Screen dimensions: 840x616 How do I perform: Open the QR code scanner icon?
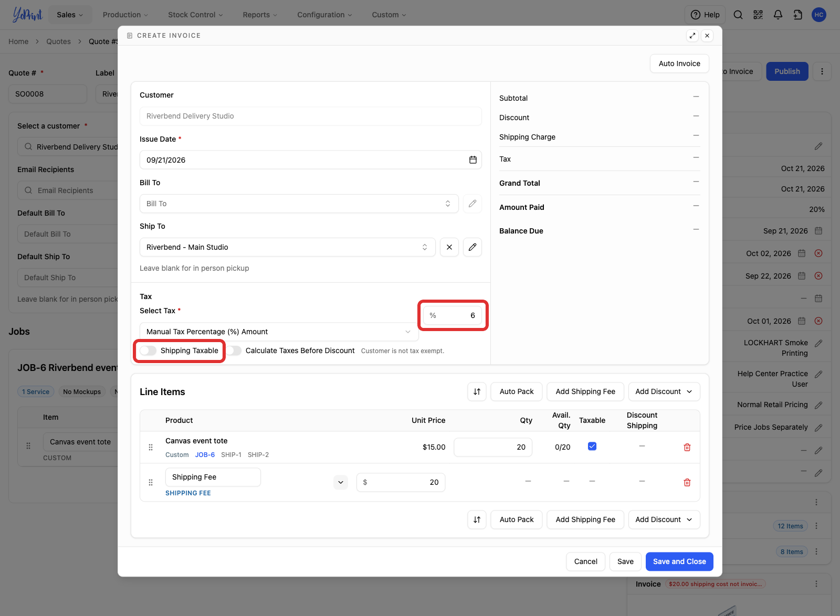click(758, 15)
